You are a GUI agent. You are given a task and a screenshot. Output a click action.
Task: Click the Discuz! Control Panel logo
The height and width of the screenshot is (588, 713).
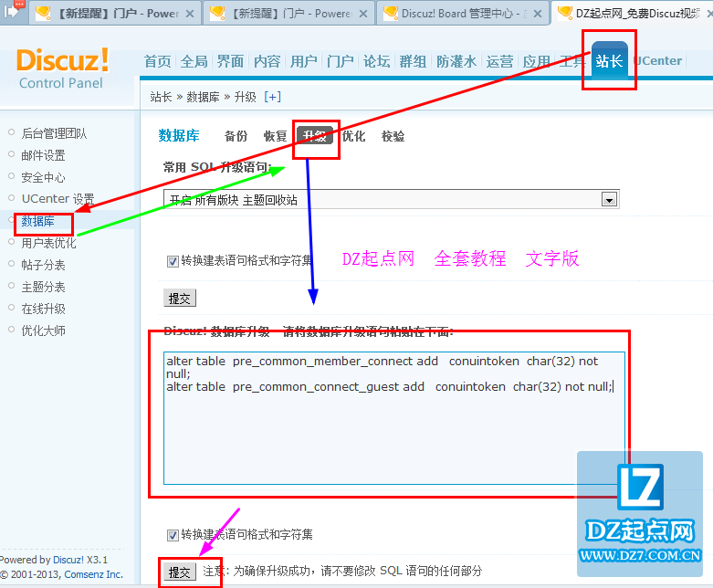tap(62, 68)
